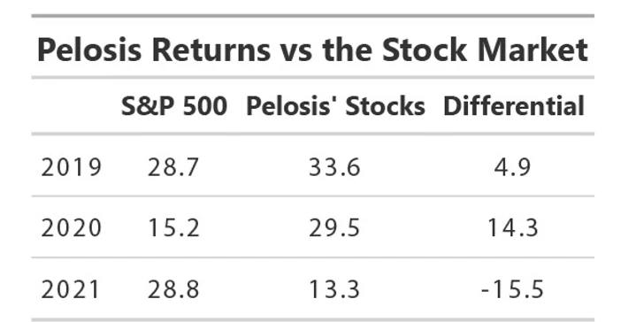
Task: Click the word Stock in the title
Action: tap(425, 50)
